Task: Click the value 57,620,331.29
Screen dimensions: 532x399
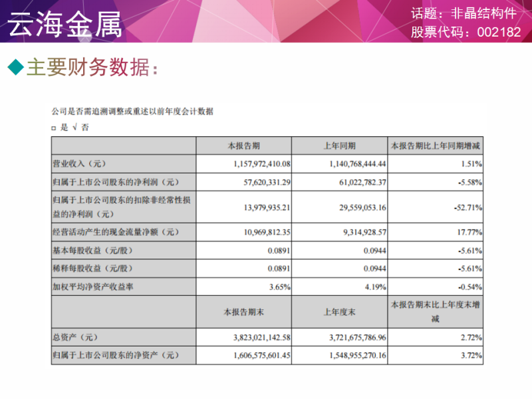Action: coord(267,182)
